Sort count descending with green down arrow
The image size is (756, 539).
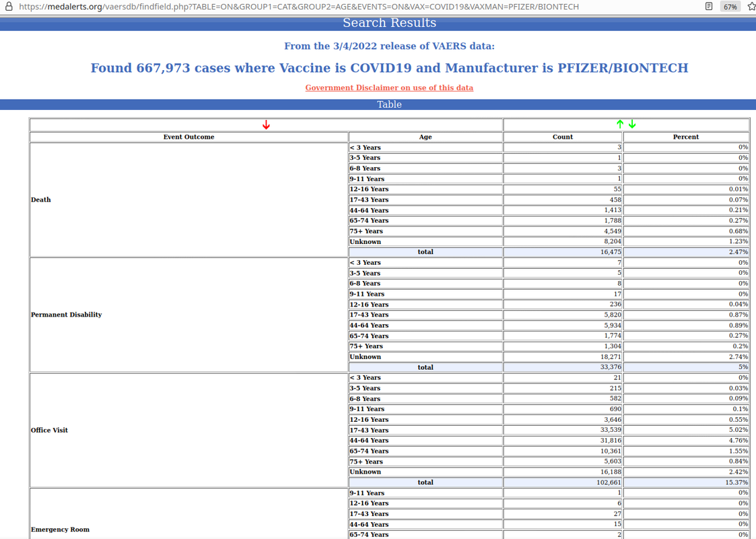point(632,125)
